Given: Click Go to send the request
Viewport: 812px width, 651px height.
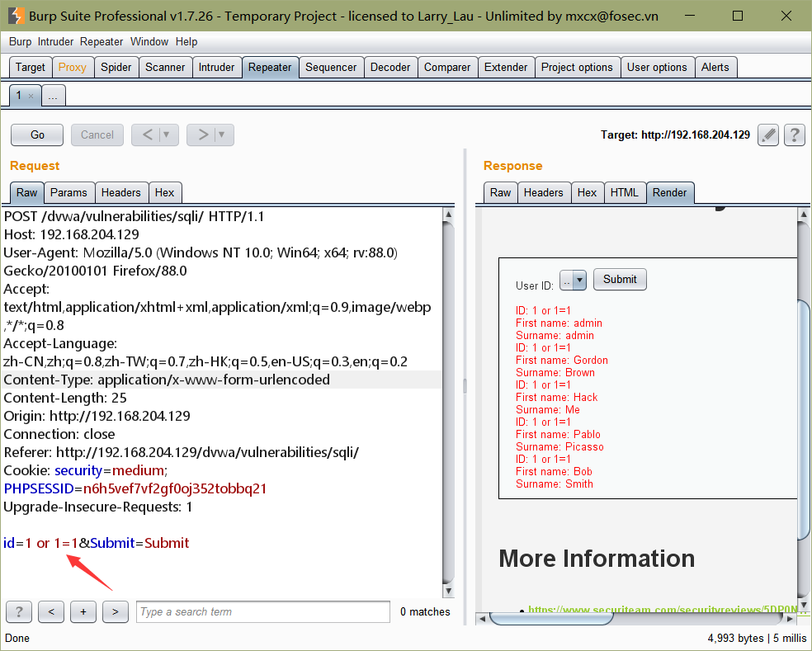Looking at the screenshot, I should point(37,134).
